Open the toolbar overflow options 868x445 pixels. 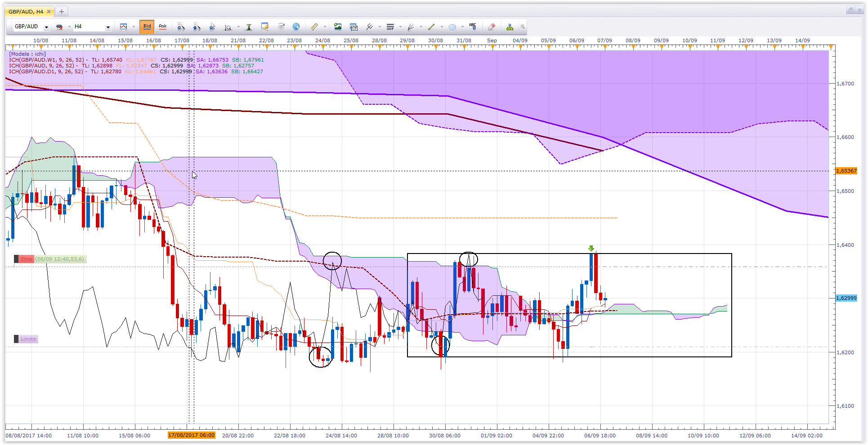tap(523, 27)
